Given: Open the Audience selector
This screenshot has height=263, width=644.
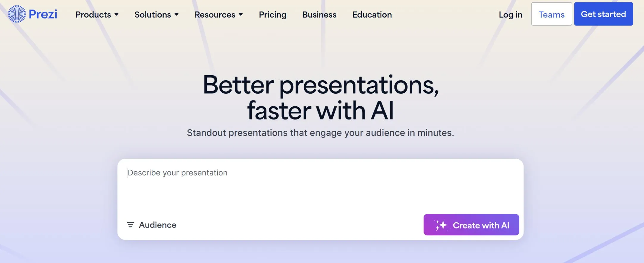Looking at the screenshot, I should (158, 225).
